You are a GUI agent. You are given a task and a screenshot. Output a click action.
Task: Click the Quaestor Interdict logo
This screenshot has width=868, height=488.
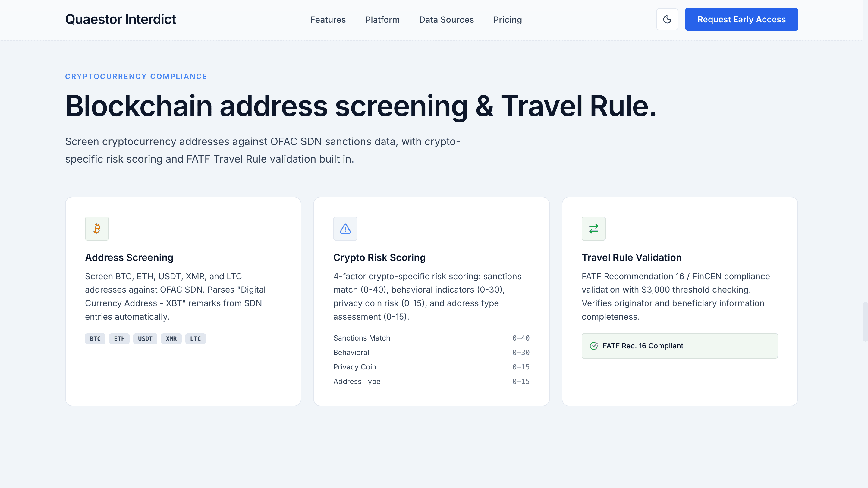[x=120, y=19]
